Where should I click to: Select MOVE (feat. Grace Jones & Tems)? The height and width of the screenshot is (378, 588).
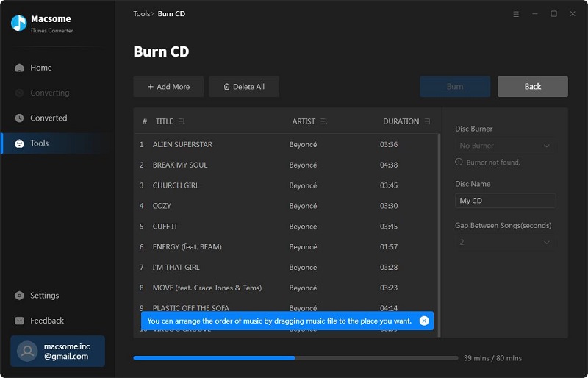285,288
